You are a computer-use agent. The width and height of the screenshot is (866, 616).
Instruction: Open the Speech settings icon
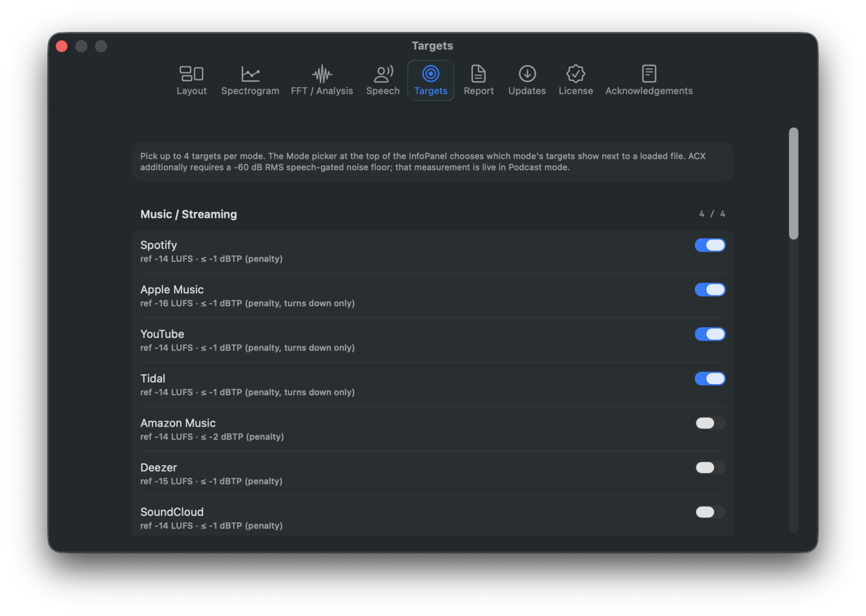pyautogui.click(x=383, y=74)
